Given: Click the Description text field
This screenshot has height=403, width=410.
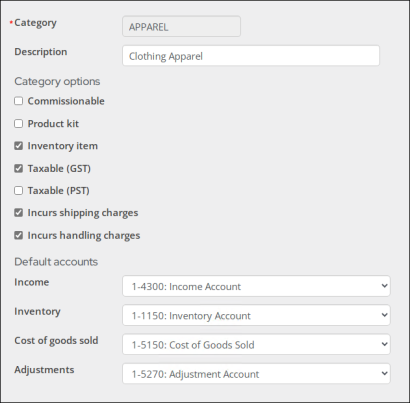Looking at the screenshot, I should (x=251, y=56).
